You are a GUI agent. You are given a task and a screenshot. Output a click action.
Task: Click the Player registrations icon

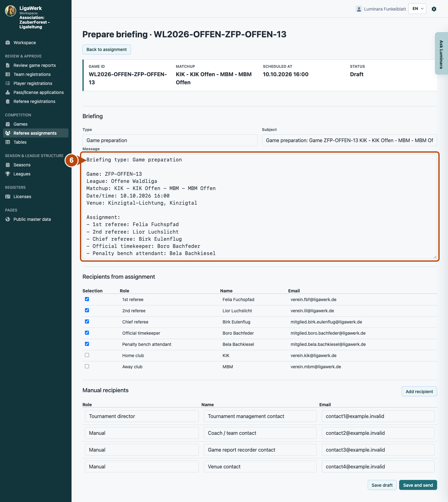pyautogui.click(x=8, y=83)
